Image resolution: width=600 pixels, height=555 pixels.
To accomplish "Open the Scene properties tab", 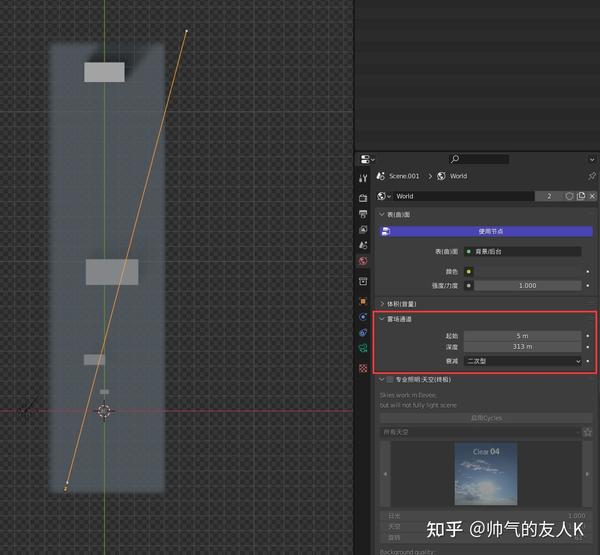I will 363,245.
